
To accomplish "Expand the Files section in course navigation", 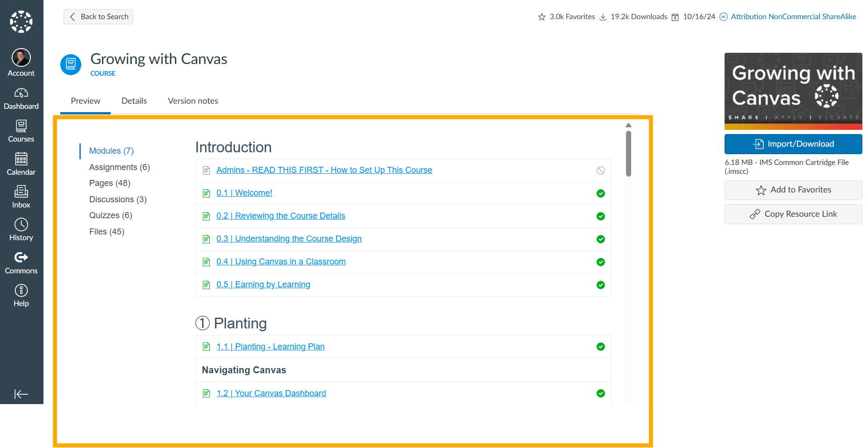I will pos(107,231).
